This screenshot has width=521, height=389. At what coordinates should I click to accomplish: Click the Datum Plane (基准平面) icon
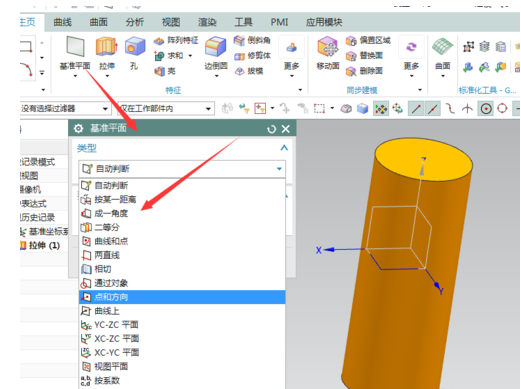[75, 46]
